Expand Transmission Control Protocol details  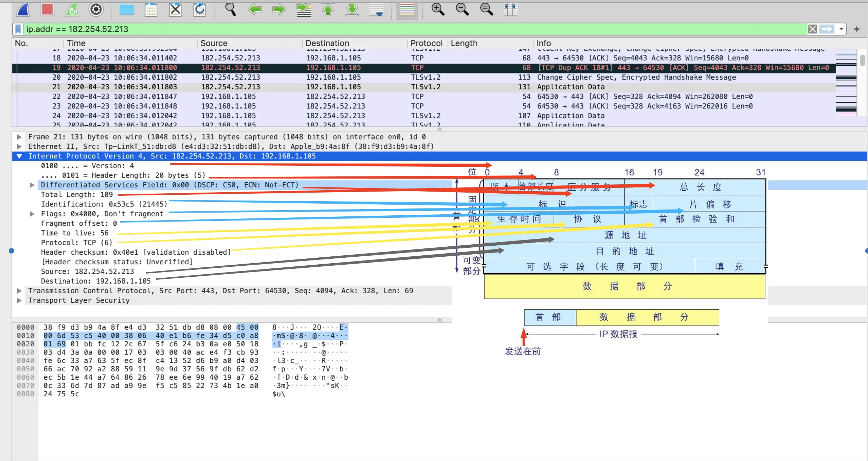[x=19, y=291]
